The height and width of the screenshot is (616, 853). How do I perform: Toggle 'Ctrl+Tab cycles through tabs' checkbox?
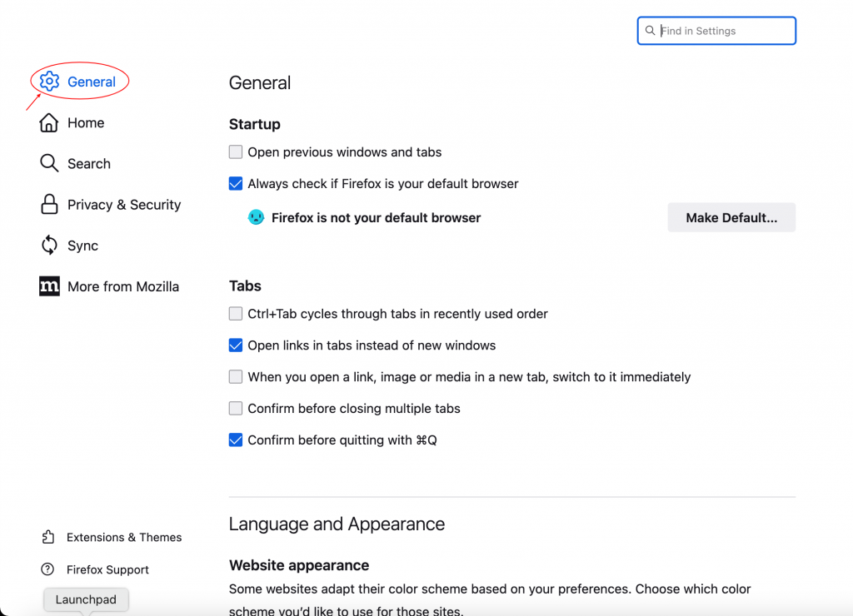(236, 314)
